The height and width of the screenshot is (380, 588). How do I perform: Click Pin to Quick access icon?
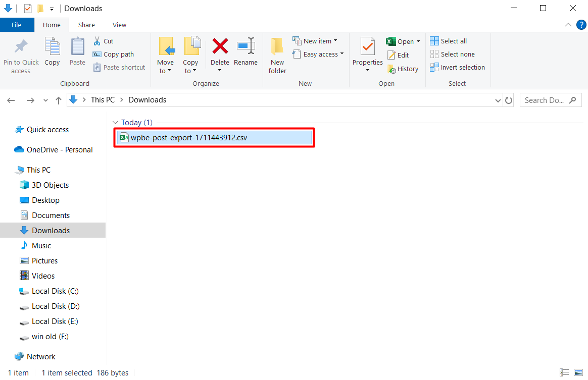coord(21,46)
